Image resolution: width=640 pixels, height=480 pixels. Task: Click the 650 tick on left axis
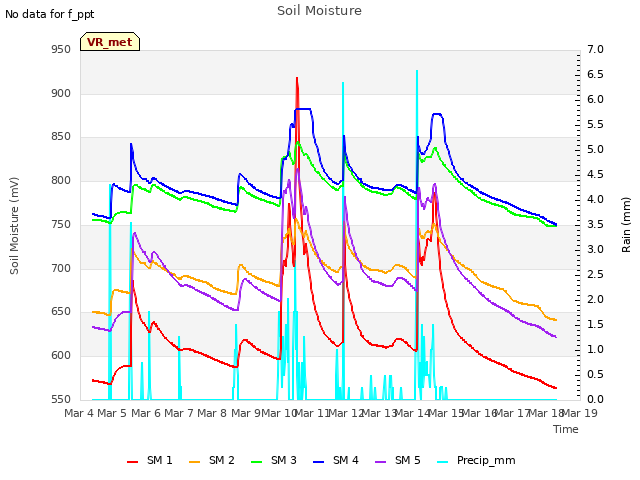click(61, 312)
